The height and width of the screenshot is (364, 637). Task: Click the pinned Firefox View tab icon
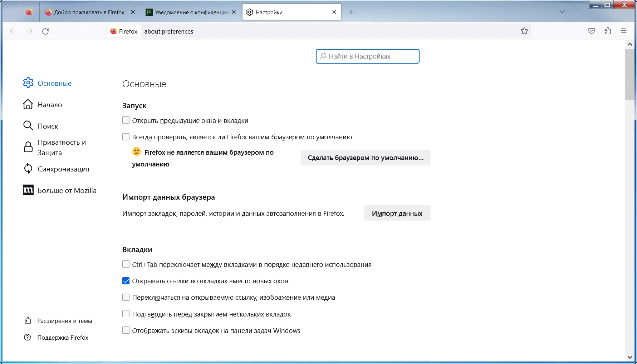click(29, 12)
